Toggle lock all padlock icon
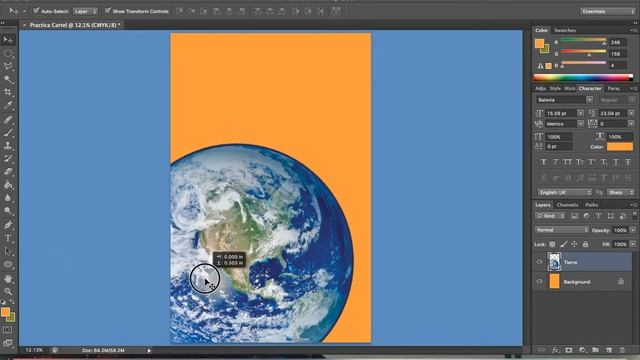 point(585,244)
